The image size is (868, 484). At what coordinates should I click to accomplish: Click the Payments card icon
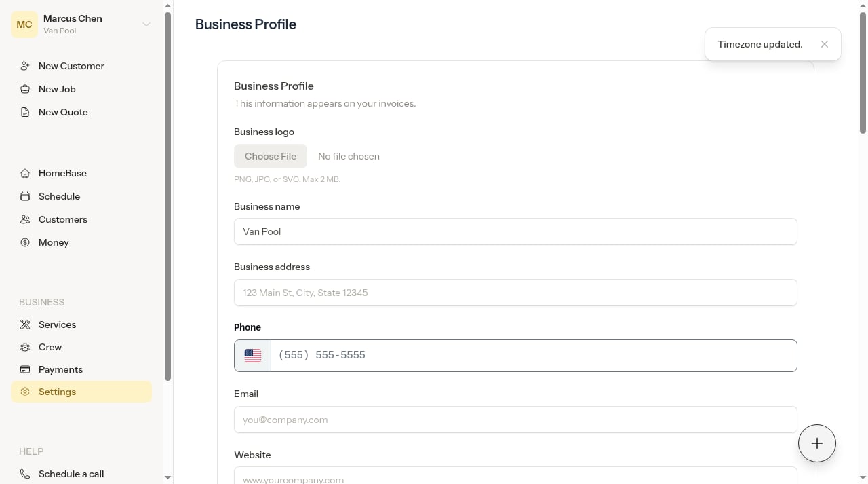point(25,369)
